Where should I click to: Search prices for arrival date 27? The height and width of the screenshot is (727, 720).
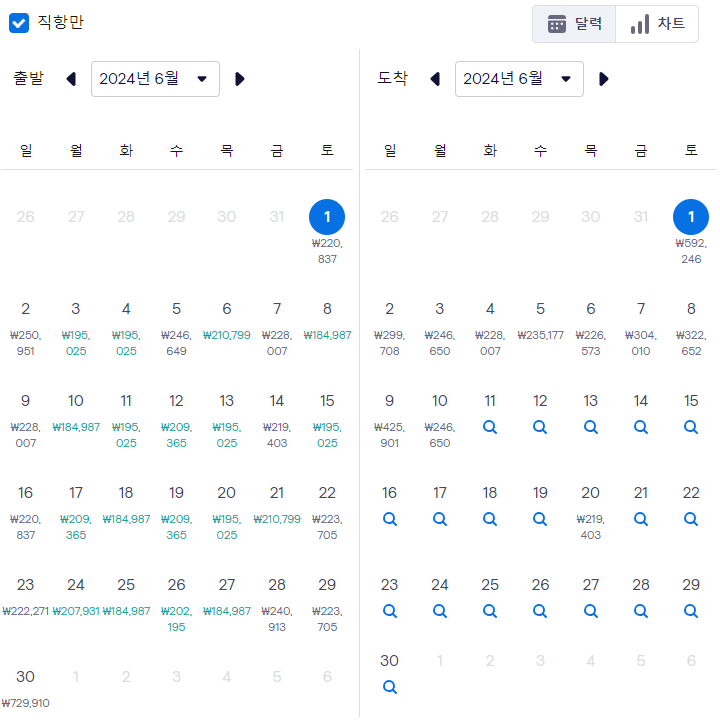coord(591,611)
